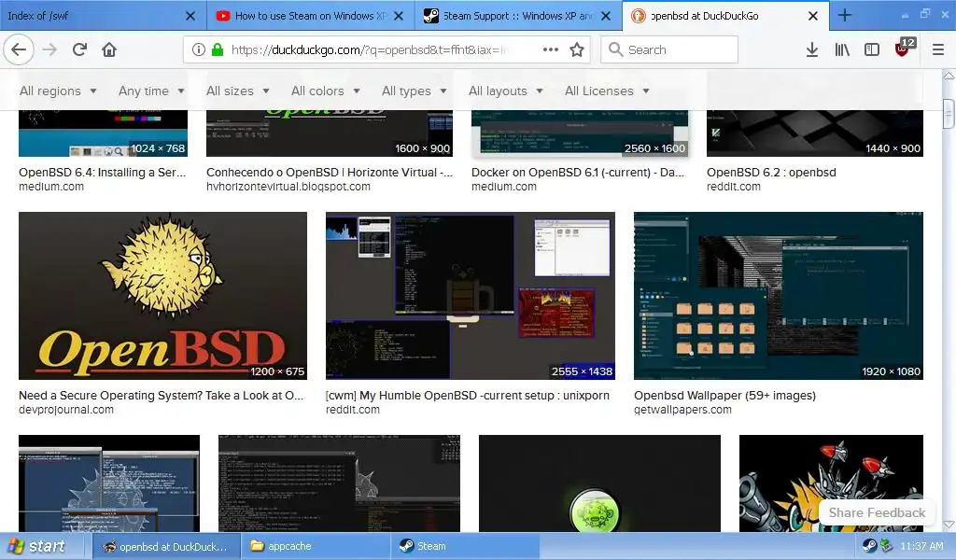Screen dimensions: 956x560
Task: Select the openbsd at DuckDuckGo tab
Action: click(x=725, y=16)
